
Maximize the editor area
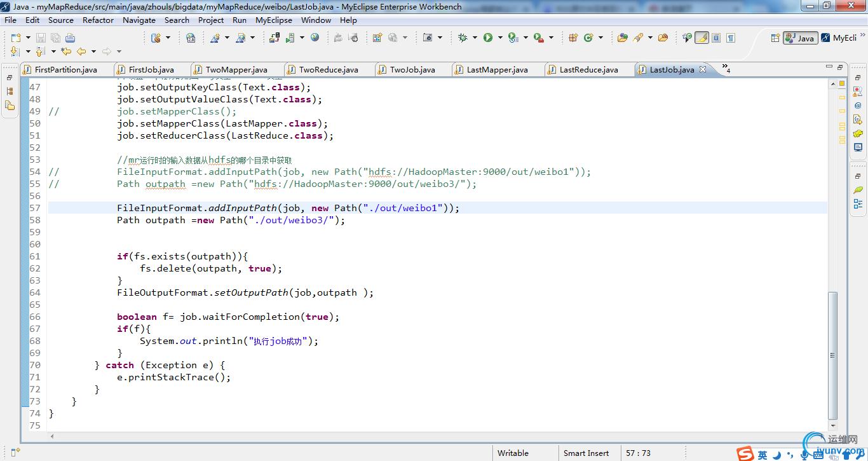840,67
